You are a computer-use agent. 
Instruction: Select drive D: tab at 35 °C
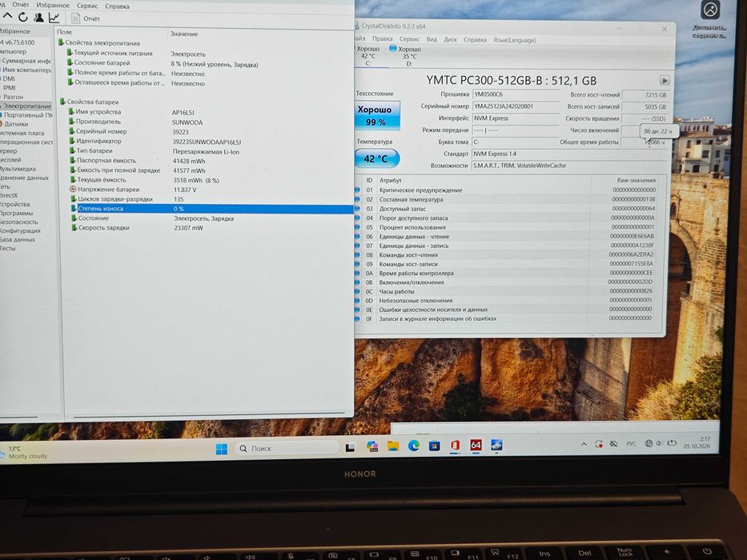coord(407,56)
